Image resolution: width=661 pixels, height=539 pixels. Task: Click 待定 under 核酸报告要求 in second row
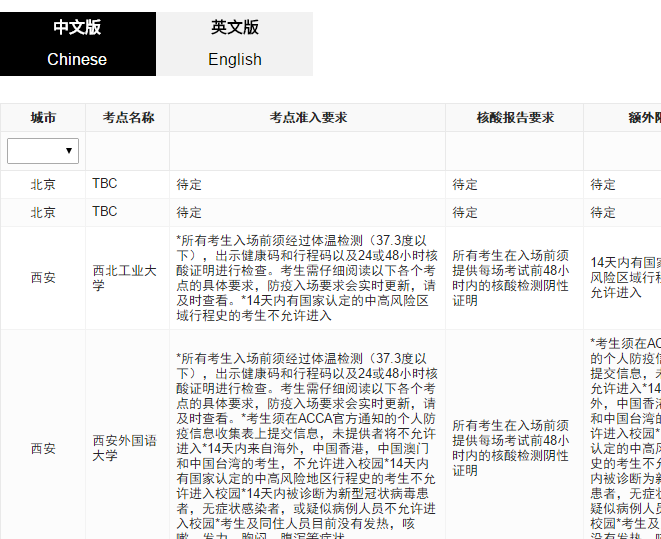(x=465, y=212)
